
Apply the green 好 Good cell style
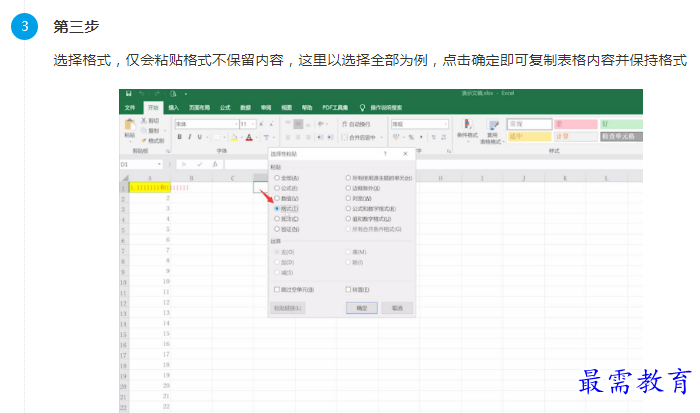[x=621, y=124]
